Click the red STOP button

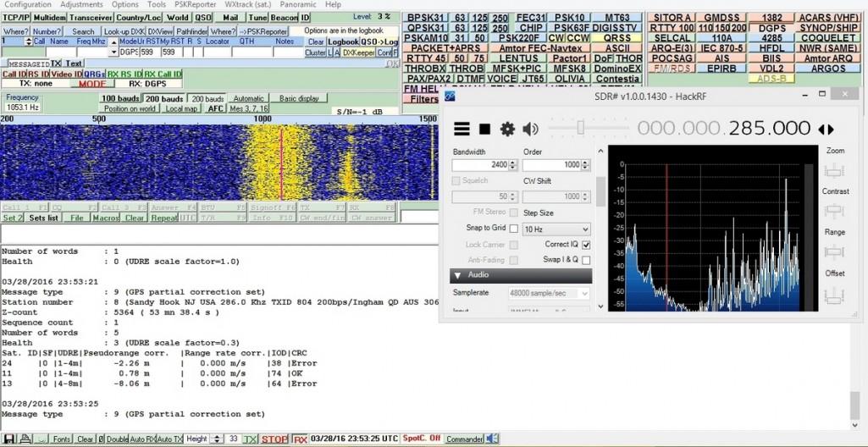(x=274, y=439)
